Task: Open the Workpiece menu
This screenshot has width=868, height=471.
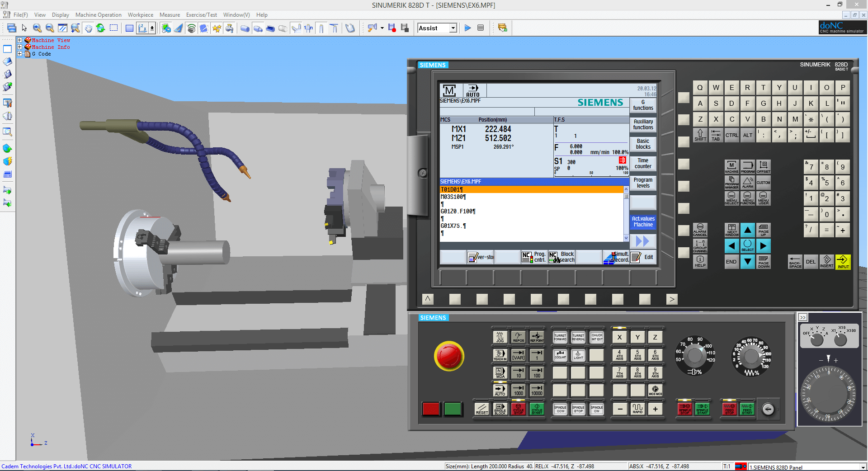Action: tap(140, 15)
